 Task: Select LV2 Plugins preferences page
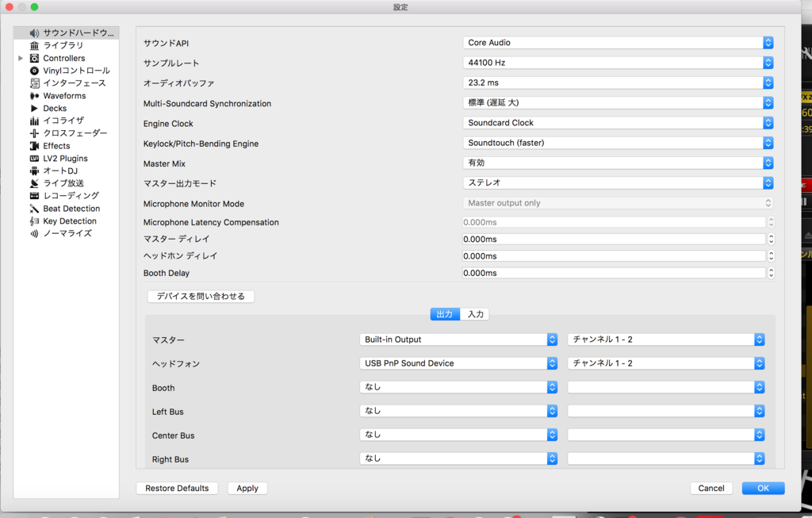click(x=65, y=159)
